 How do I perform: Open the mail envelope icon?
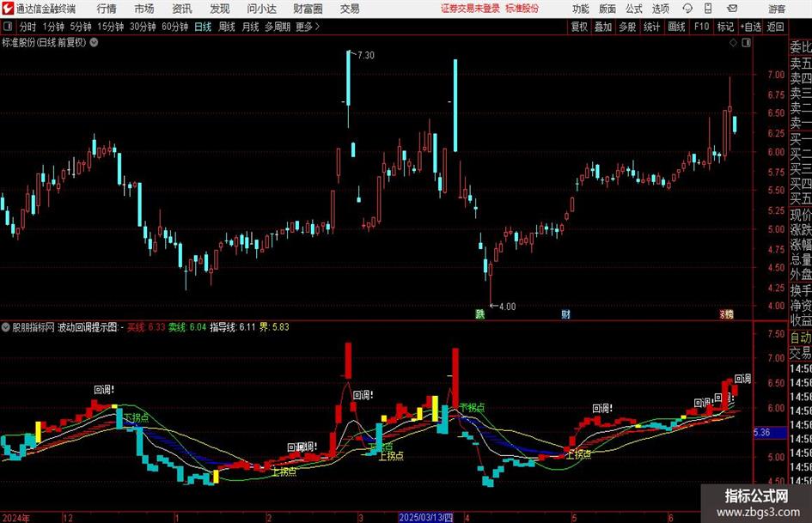click(732, 9)
